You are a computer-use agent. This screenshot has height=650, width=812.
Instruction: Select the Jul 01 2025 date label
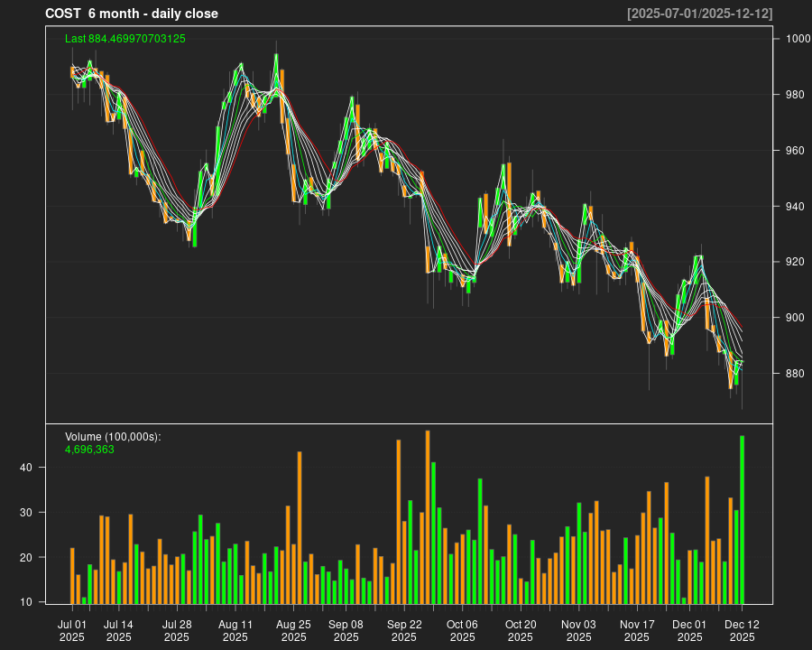pyautogui.click(x=72, y=630)
